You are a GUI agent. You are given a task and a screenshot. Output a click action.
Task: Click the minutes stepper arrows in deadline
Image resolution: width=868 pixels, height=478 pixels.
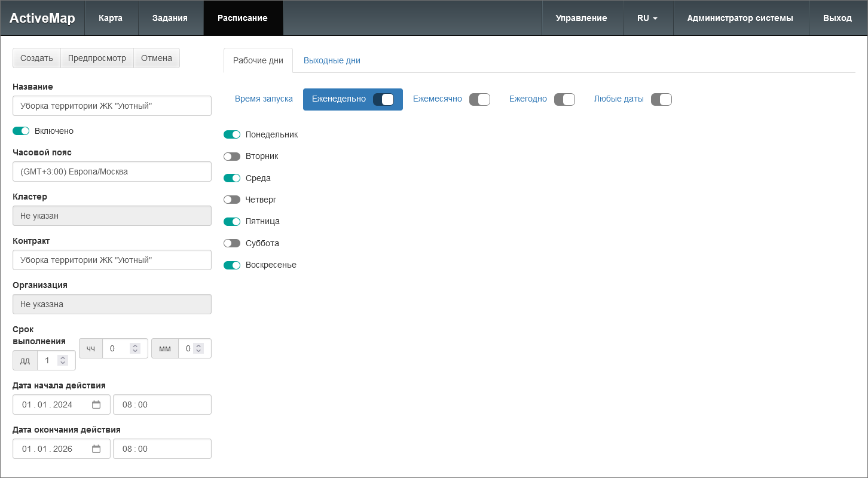click(199, 348)
